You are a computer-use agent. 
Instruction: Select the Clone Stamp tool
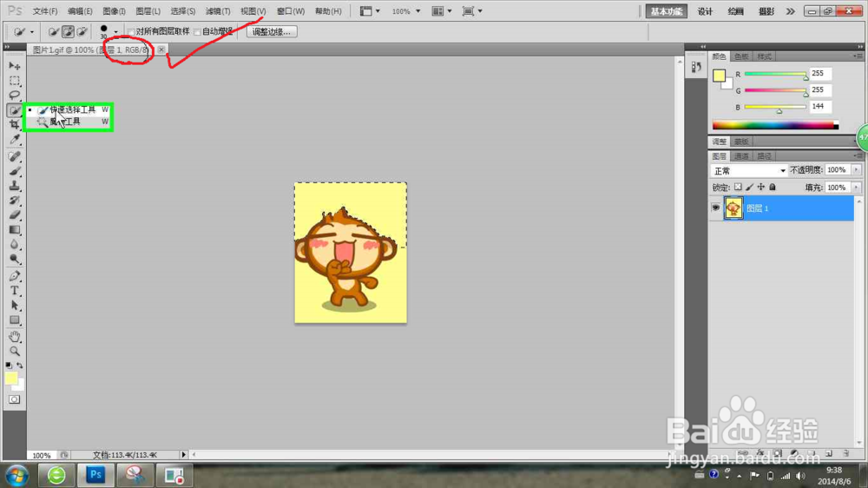point(15,186)
